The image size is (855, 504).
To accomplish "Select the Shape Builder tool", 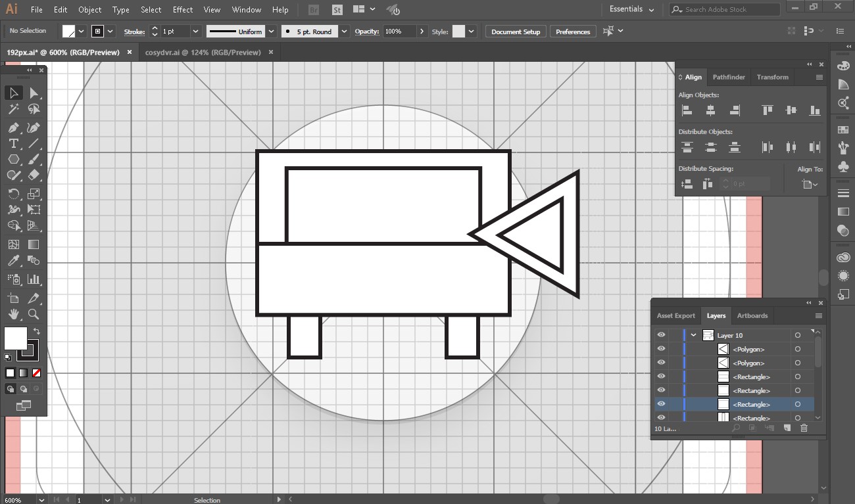I will [13, 225].
